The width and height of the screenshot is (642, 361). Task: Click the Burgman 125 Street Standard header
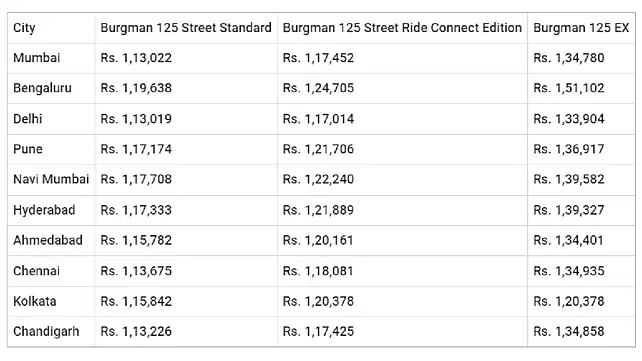186,28
